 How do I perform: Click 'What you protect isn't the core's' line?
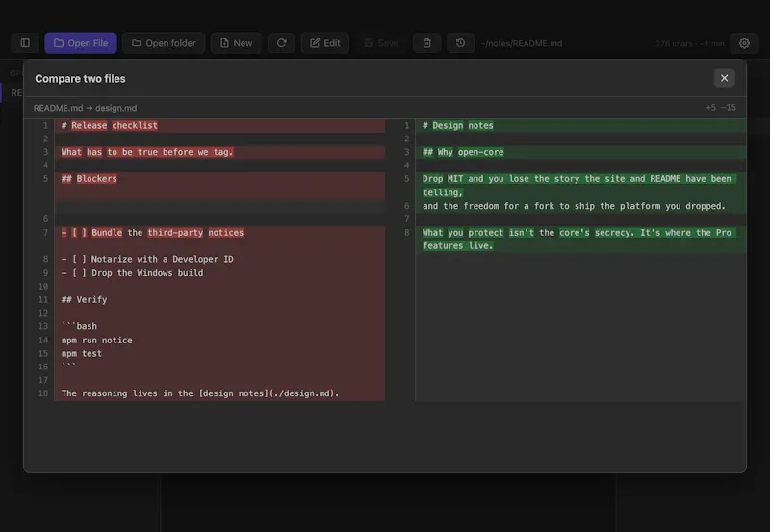581,239
